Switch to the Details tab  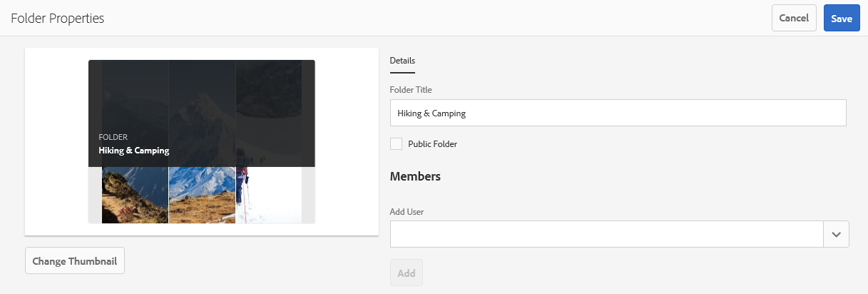(402, 61)
